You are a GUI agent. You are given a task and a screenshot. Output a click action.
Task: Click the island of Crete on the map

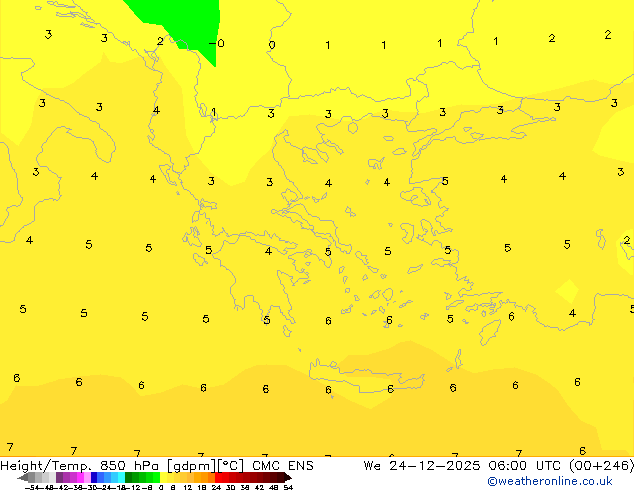[366, 376]
